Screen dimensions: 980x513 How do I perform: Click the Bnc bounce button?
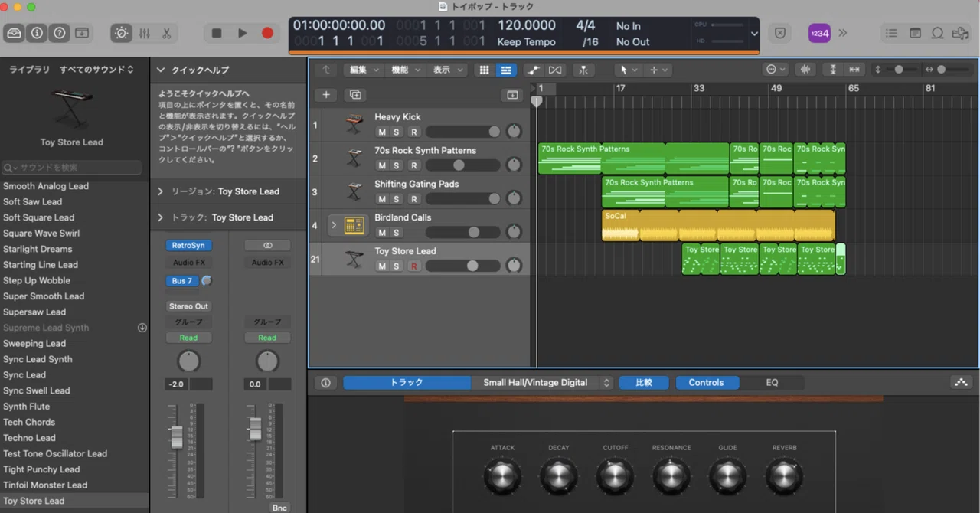pos(279,508)
